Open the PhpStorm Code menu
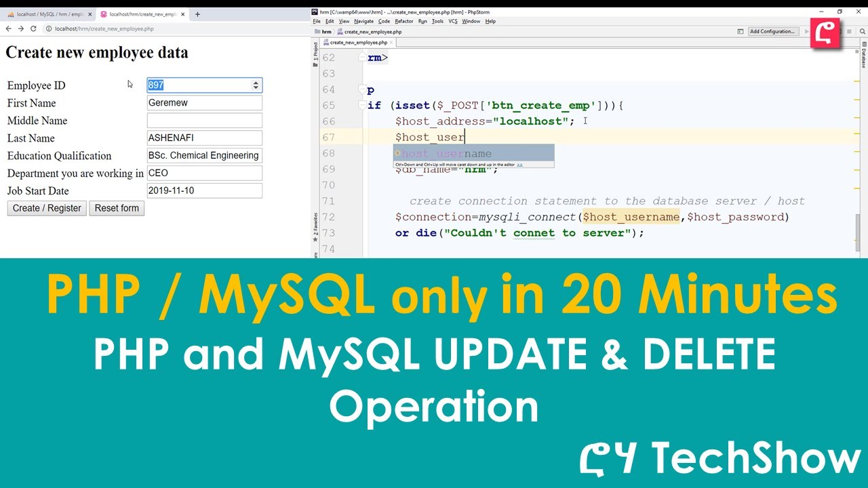This screenshot has width=868, height=488. tap(384, 21)
